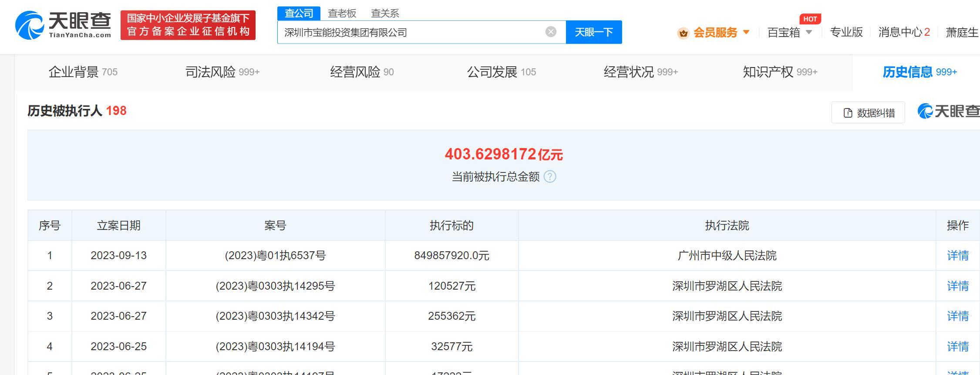The width and height of the screenshot is (980, 375).
Task: Click the member service crown icon
Action: (683, 33)
